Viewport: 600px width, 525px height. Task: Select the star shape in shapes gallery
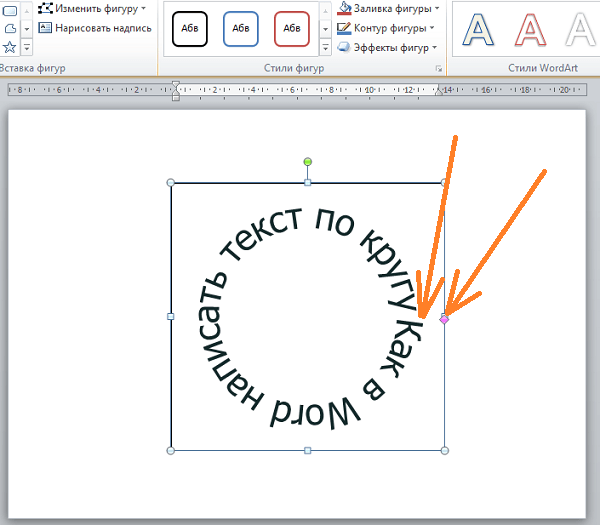10,47
